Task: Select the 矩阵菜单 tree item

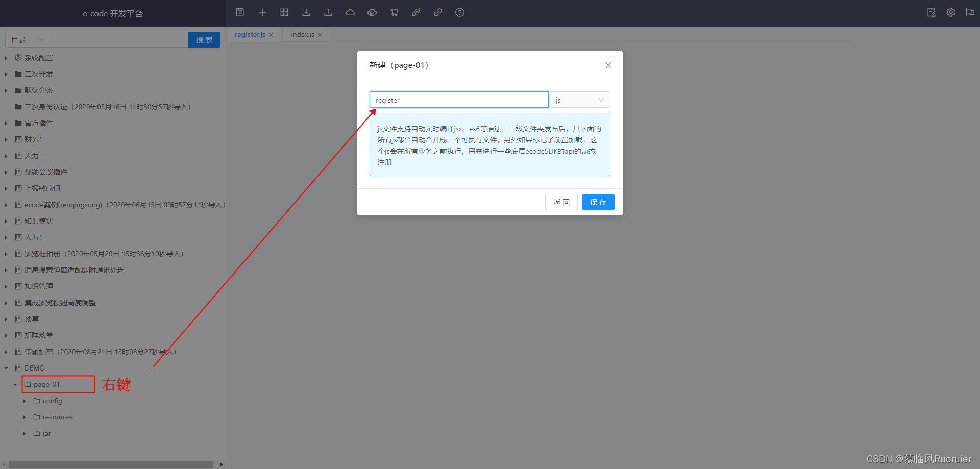Action: click(39, 335)
